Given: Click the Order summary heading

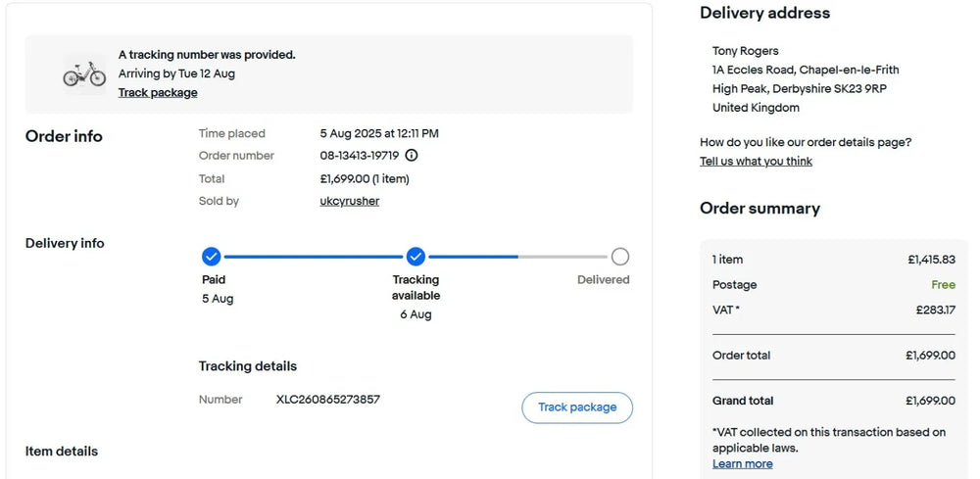Looking at the screenshot, I should pyautogui.click(x=760, y=208).
